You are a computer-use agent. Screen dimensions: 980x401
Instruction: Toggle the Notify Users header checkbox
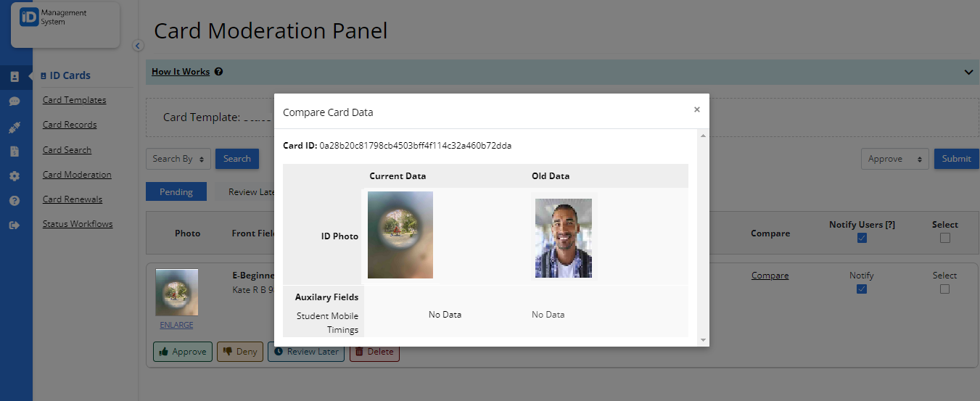862,238
